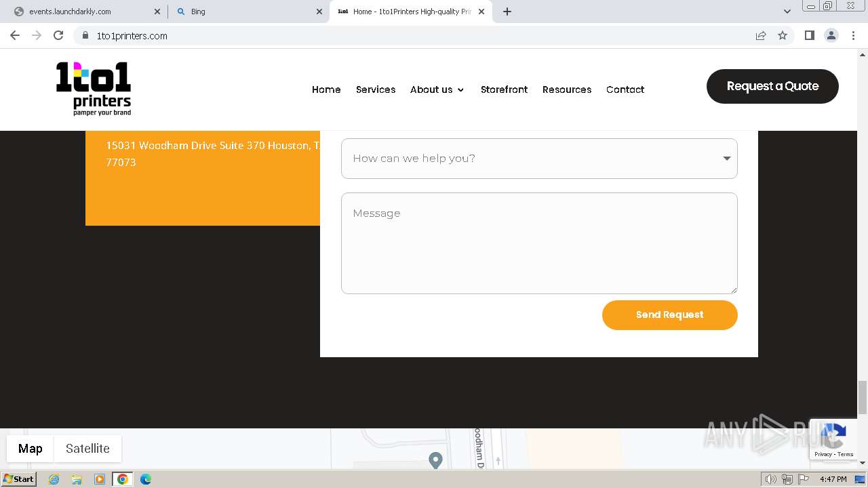Click the browser forward arrow
868x488 pixels.
pos(37,36)
